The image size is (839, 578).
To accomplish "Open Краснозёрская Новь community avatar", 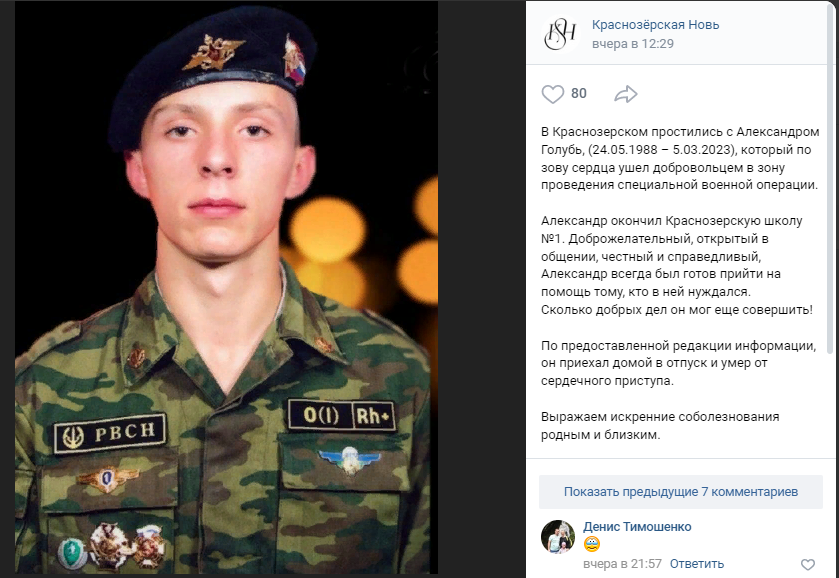I will [560, 33].
